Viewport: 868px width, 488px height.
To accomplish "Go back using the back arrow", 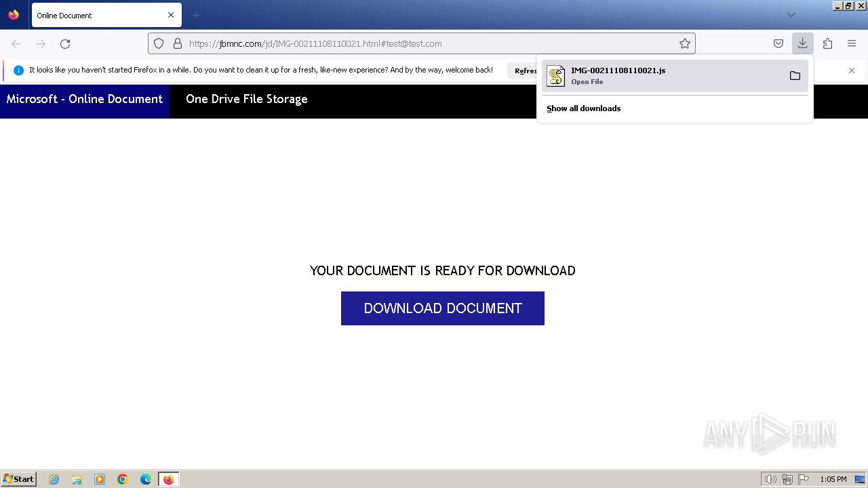I will [x=16, y=43].
